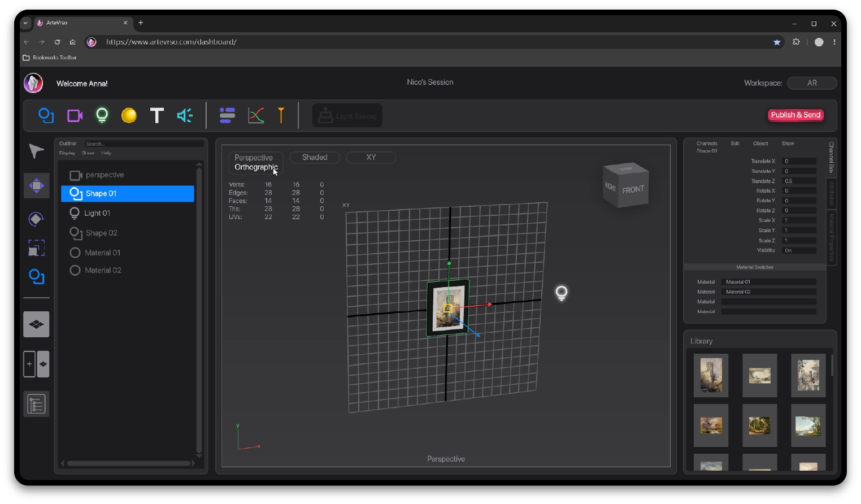The width and height of the screenshot is (861, 504).
Task: Click the add layer plus button
Action: point(29,364)
